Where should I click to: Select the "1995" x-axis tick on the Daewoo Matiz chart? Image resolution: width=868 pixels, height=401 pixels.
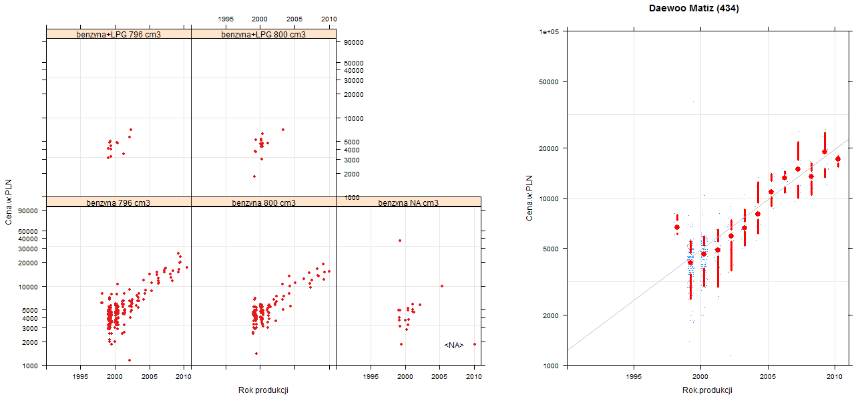pos(634,377)
